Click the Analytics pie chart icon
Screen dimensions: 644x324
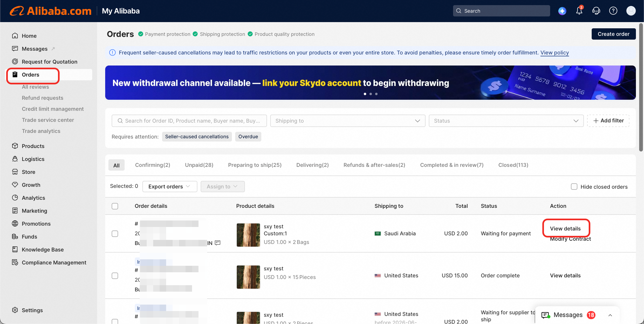(15, 198)
